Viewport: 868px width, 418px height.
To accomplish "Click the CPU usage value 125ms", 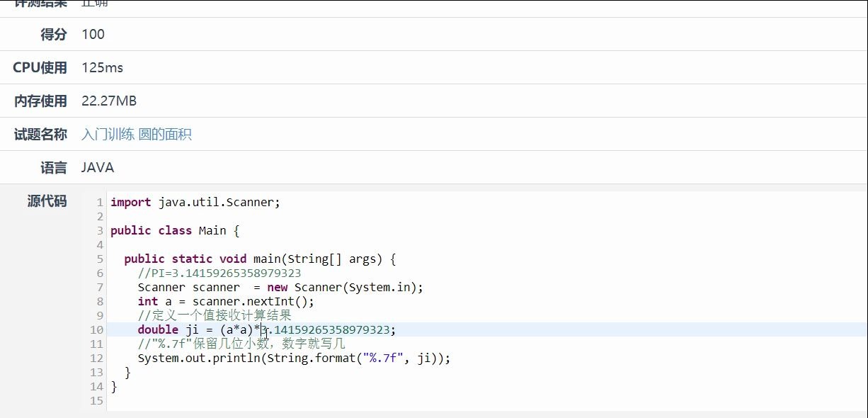I will point(102,68).
